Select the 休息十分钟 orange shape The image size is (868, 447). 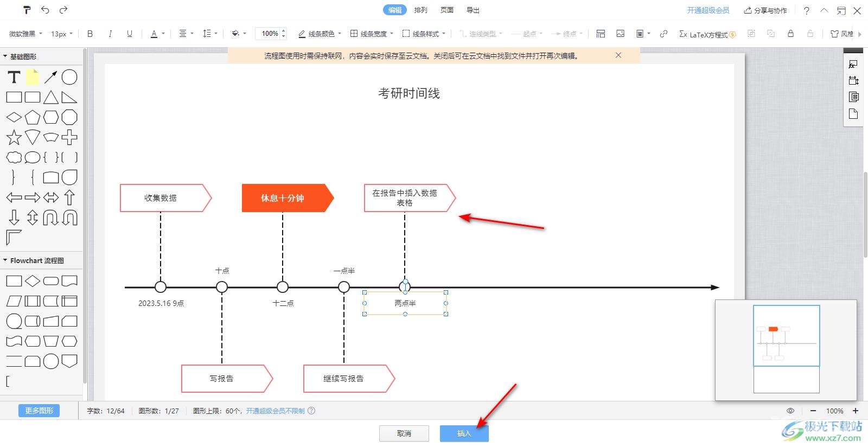[x=288, y=198]
